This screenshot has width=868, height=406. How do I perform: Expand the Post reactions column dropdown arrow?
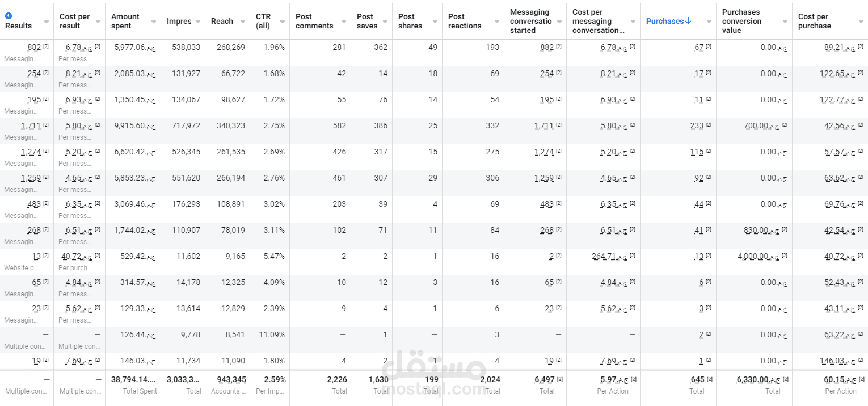point(496,22)
